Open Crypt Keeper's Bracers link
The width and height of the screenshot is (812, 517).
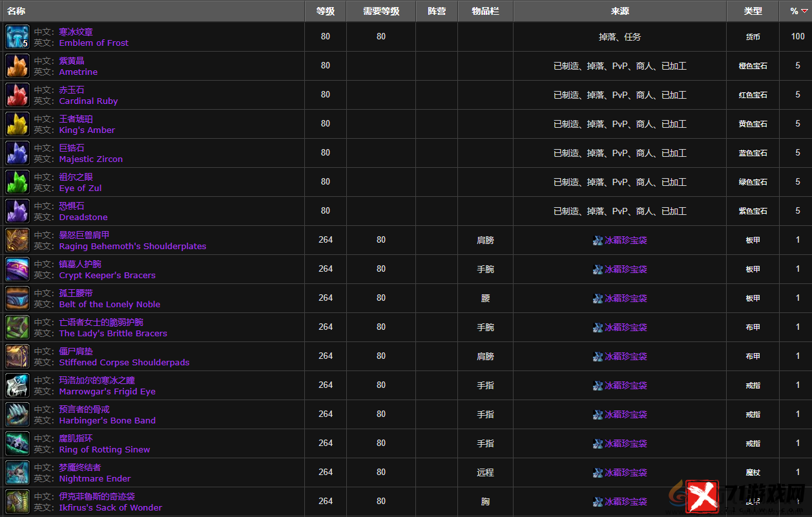pos(107,275)
